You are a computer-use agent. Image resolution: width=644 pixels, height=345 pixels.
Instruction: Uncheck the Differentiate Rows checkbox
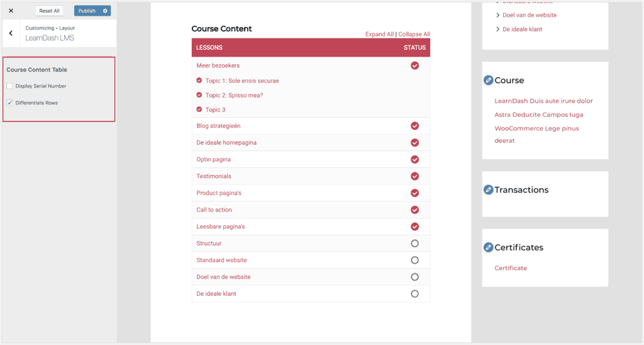(9, 103)
